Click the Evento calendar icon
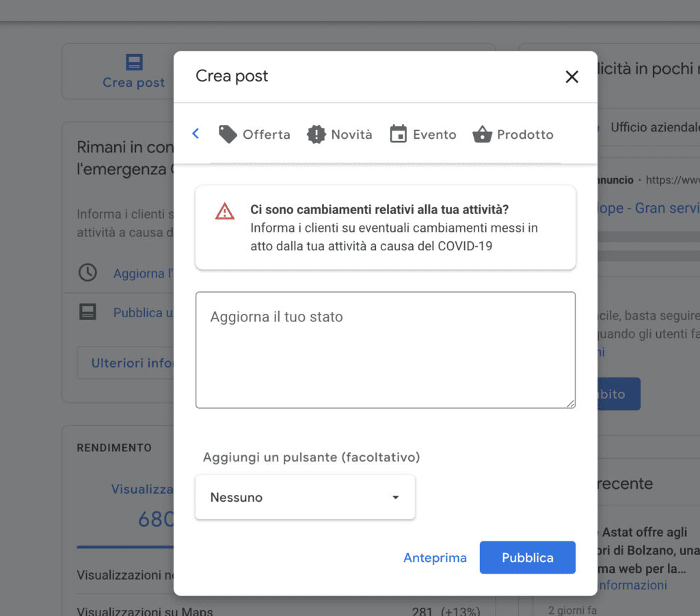The image size is (700, 616). pyautogui.click(x=398, y=134)
